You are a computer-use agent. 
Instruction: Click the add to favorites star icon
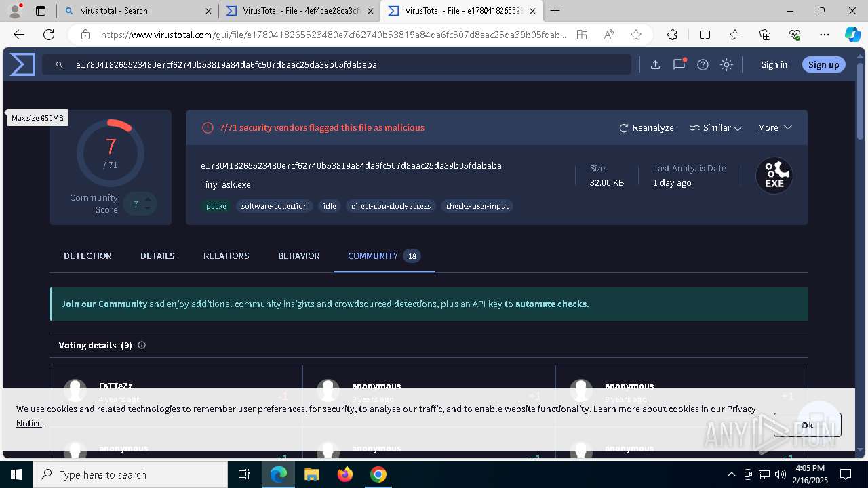[x=635, y=35]
